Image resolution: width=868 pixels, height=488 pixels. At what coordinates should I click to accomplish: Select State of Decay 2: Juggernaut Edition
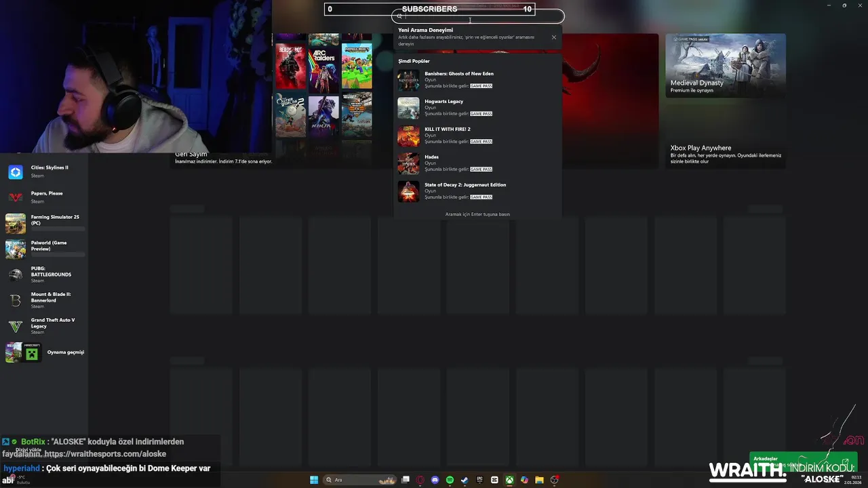477,191
